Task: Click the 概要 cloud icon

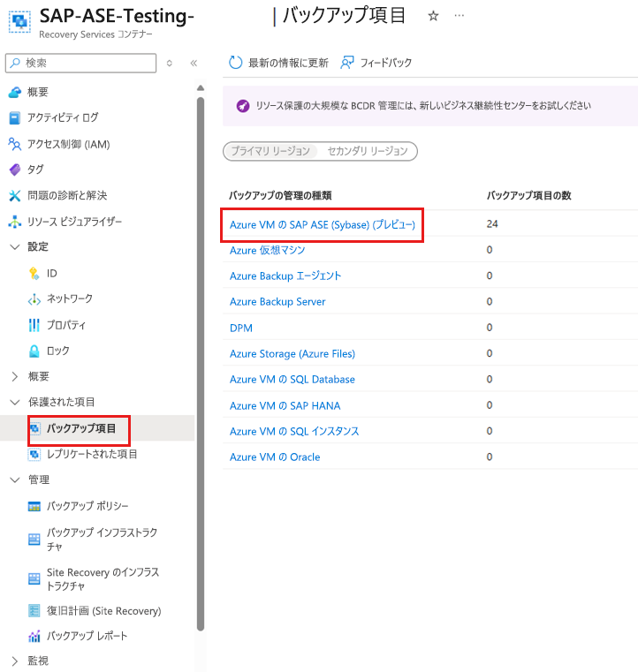Action: (x=14, y=92)
